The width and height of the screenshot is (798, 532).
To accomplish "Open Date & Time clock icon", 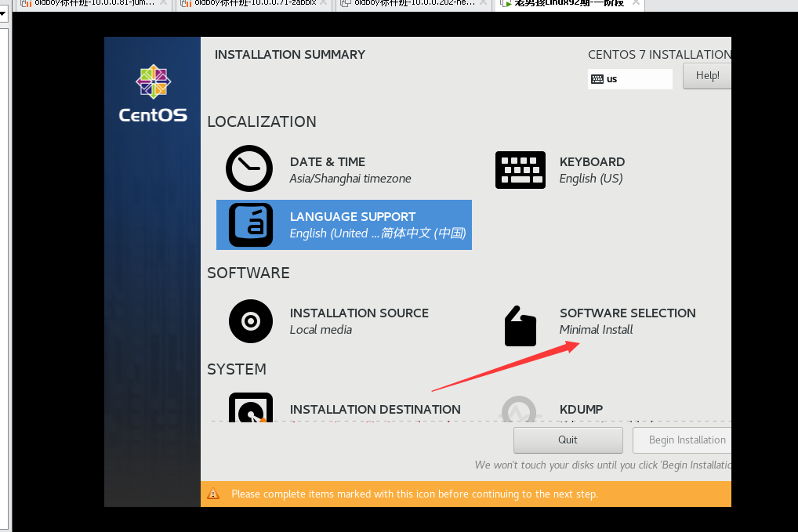I will [x=249, y=168].
